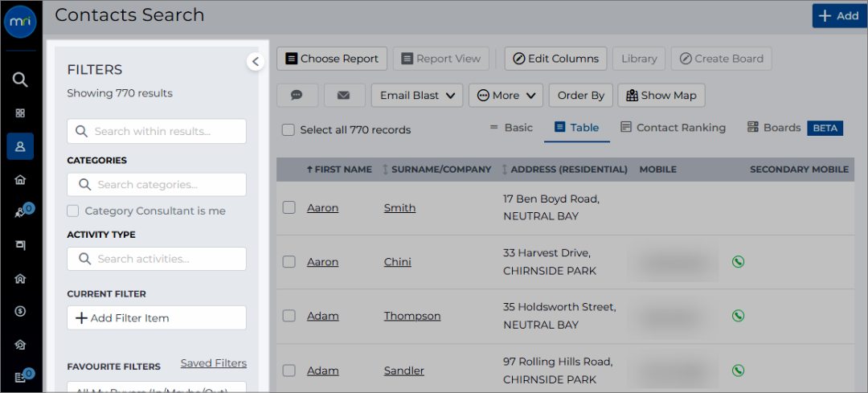The image size is (868, 393).
Task: Collapse the Filters panel with the arrow
Action: pos(256,61)
